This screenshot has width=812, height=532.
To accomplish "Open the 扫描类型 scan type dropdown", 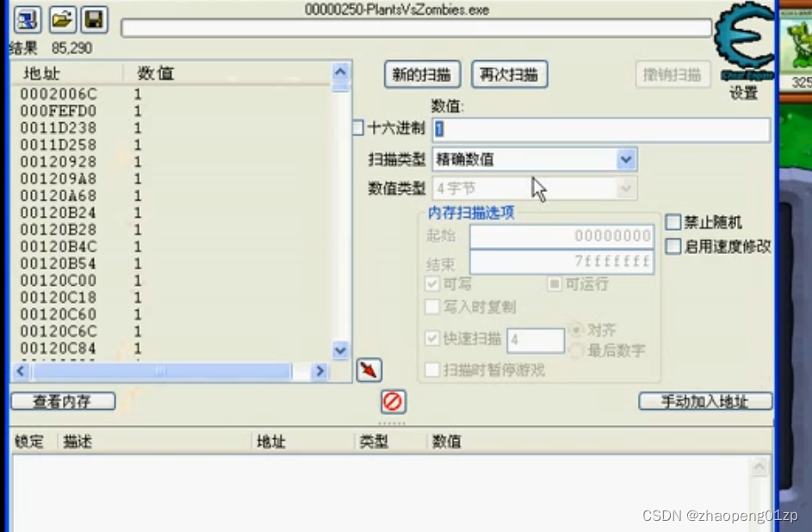I will 627,158.
